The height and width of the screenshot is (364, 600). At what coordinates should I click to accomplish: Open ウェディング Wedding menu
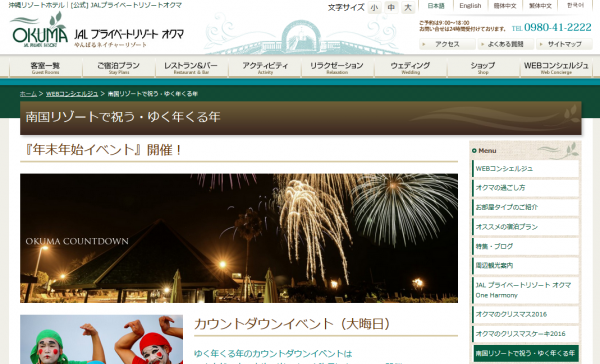[x=410, y=67]
